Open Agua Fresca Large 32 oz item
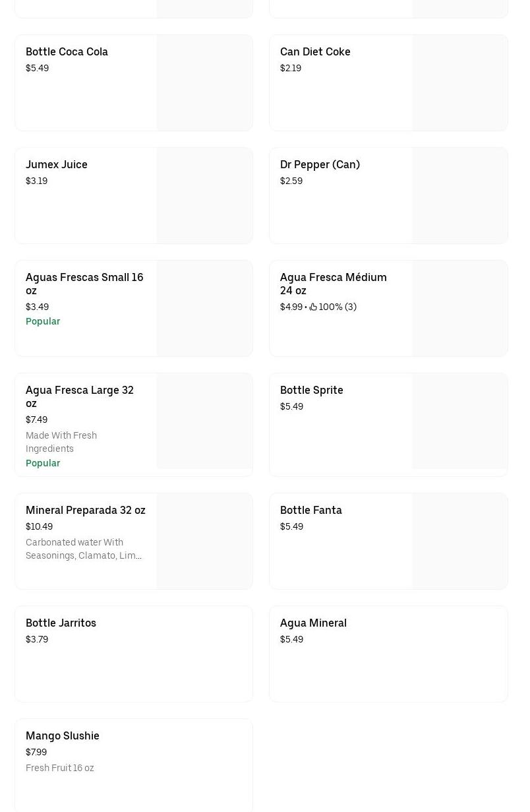This screenshot has height=812, width=530. click(79, 396)
